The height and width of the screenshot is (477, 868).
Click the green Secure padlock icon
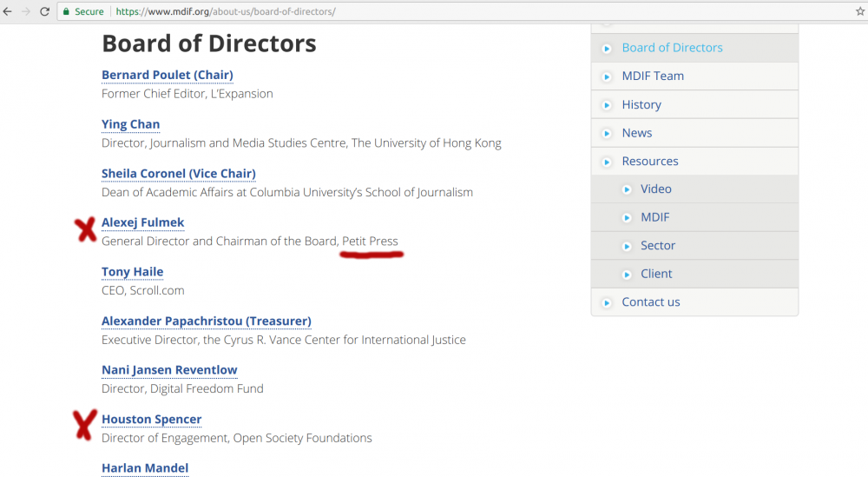point(66,11)
